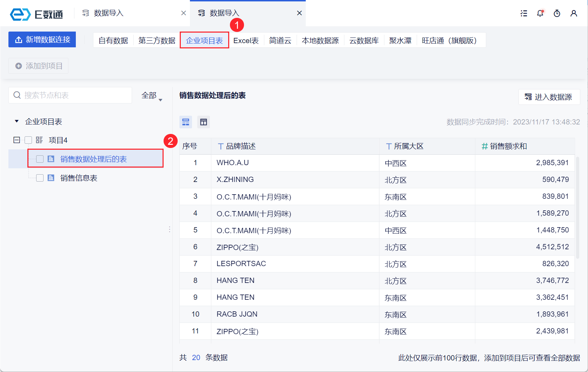Select the 旺店通（旗舰版） tab
The image size is (588, 372).
click(x=451, y=41)
